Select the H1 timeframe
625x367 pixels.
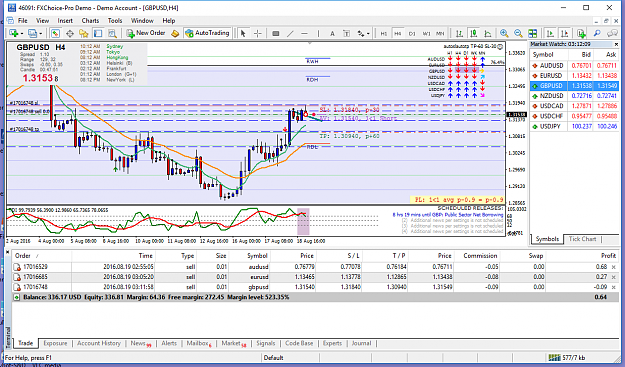pos(383,33)
